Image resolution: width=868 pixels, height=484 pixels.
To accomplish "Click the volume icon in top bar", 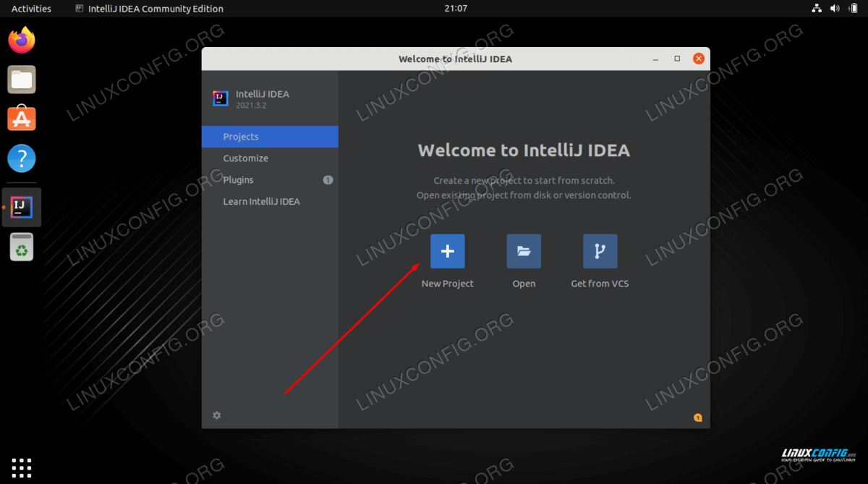I will click(x=835, y=9).
